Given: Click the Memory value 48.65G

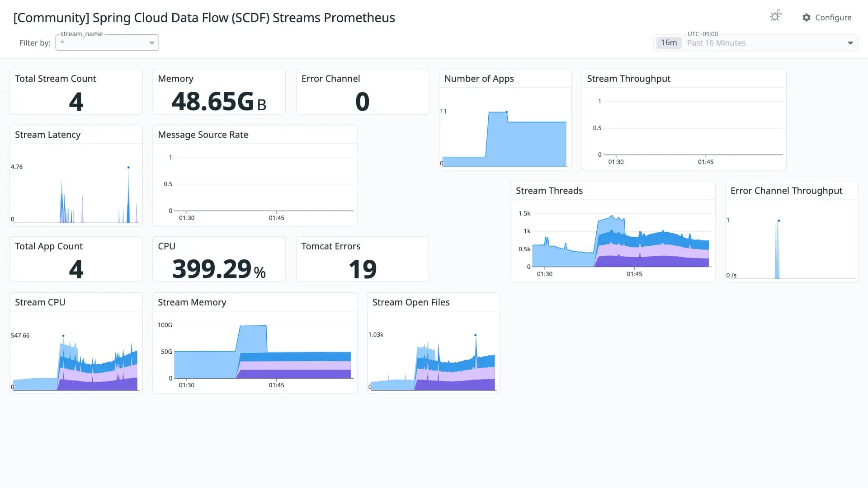Looking at the screenshot, I should pyautogui.click(x=219, y=102).
